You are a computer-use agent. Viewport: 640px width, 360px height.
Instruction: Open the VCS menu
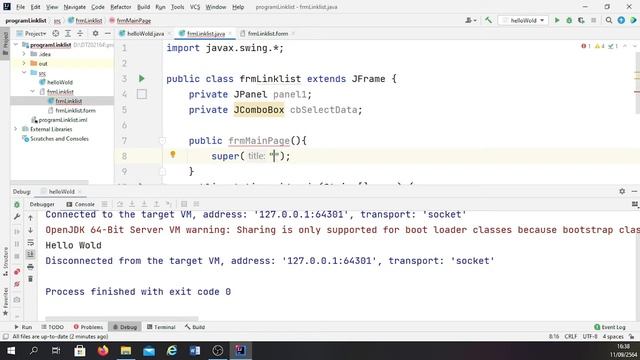[x=195, y=7]
